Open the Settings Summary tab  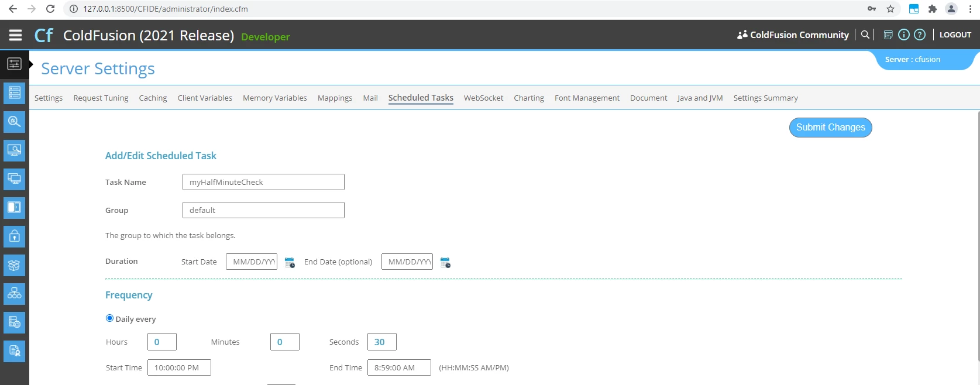pos(765,98)
